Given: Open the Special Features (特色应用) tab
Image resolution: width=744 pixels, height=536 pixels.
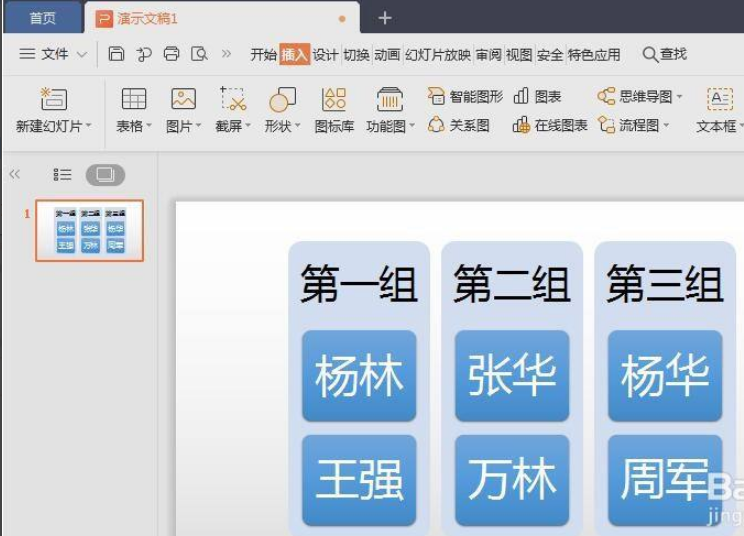Looking at the screenshot, I should pos(594,55).
